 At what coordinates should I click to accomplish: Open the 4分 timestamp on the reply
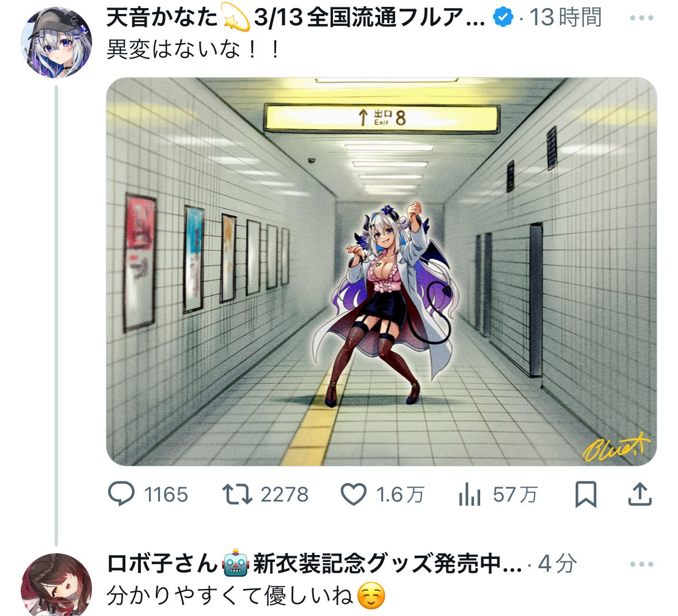tap(557, 564)
